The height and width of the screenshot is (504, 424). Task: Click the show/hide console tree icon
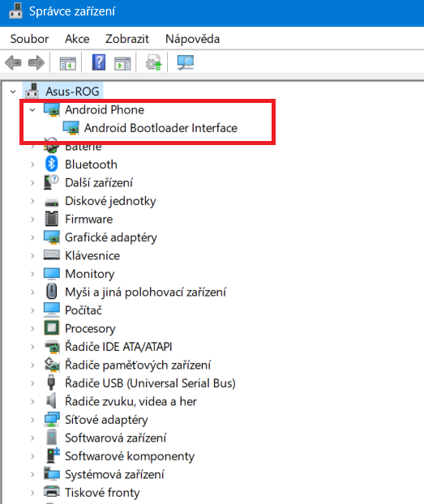pyautogui.click(x=67, y=62)
